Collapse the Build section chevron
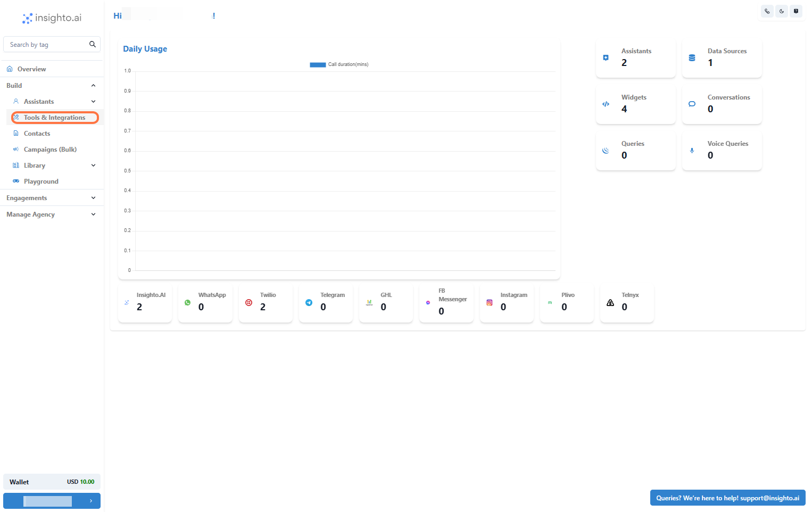Viewport: 812px width, 512px height. (94, 86)
